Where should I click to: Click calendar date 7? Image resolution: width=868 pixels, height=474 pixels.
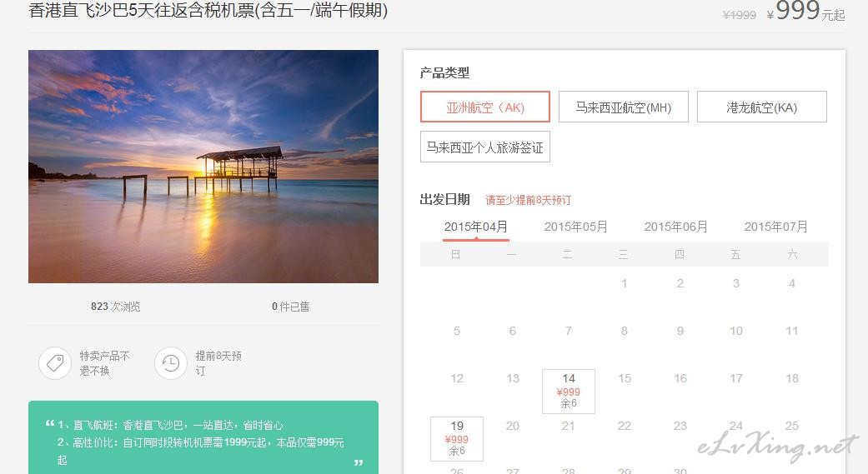(x=569, y=331)
